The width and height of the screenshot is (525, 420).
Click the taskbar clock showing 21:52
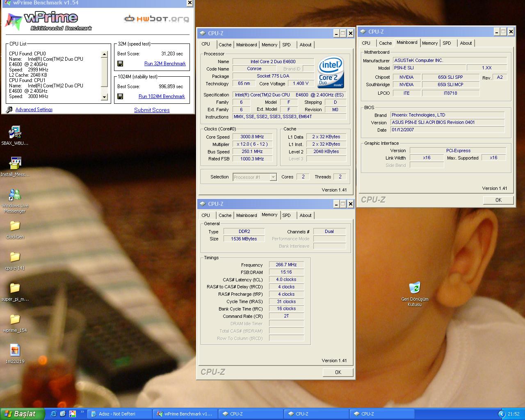tap(514, 414)
